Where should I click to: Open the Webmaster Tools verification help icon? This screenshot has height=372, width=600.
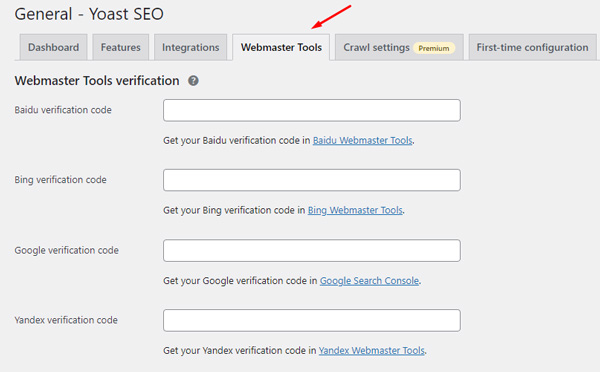click(193, 81)
